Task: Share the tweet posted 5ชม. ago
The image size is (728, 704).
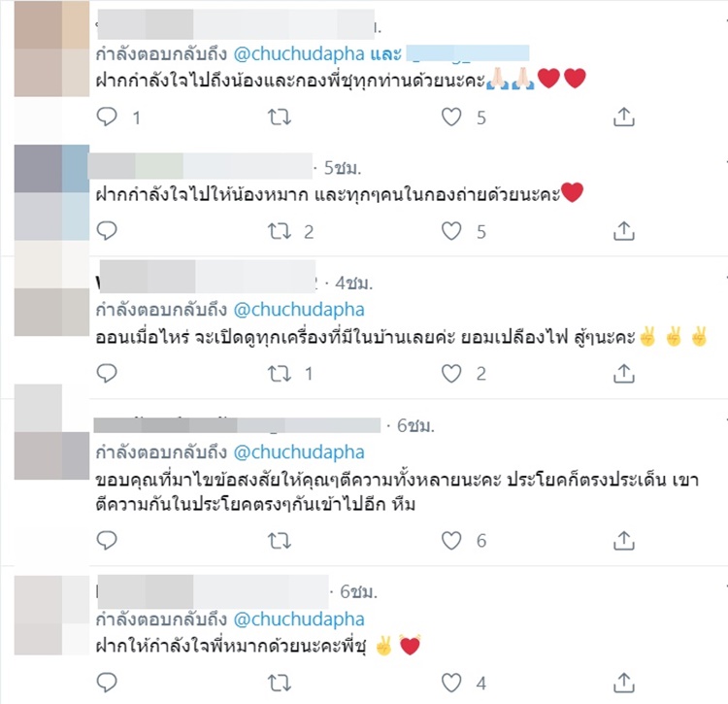Action: (623, 231)
